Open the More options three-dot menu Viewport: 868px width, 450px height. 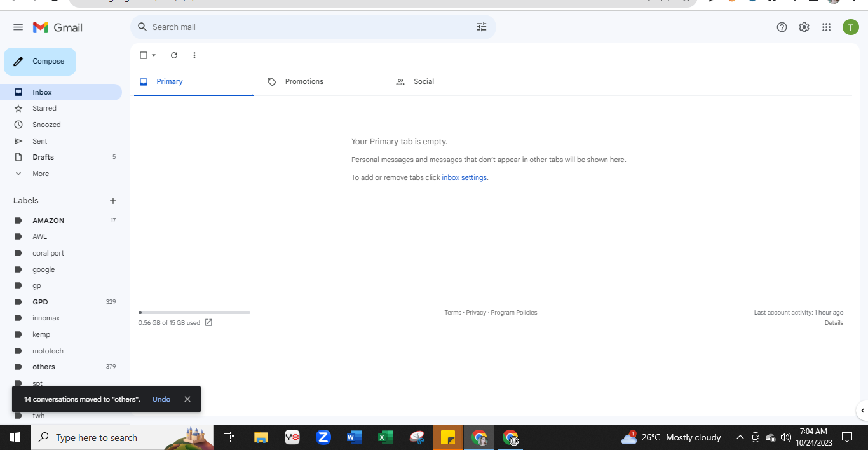(194, 55)
